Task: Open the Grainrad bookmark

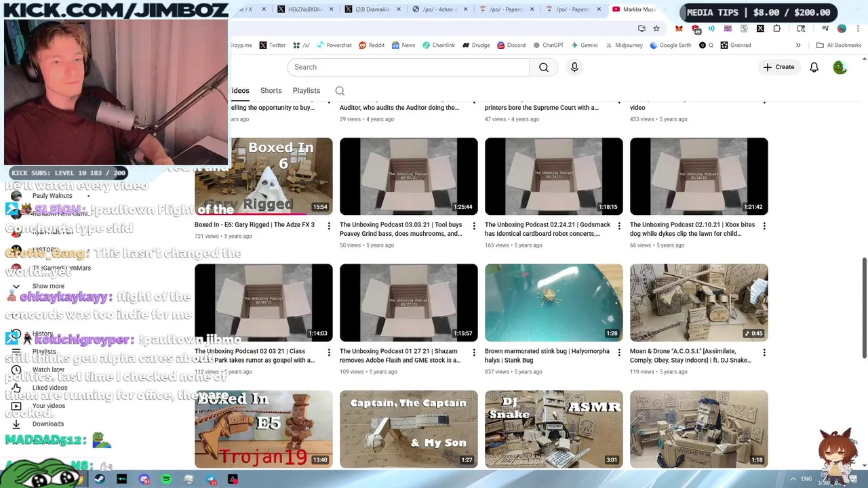Action: (736, 45)
